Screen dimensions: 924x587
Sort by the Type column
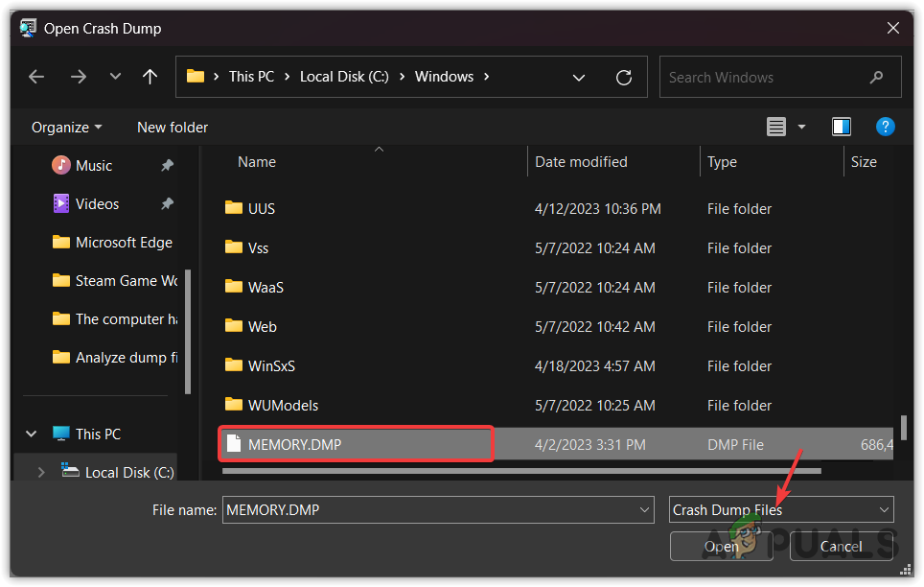722,162
